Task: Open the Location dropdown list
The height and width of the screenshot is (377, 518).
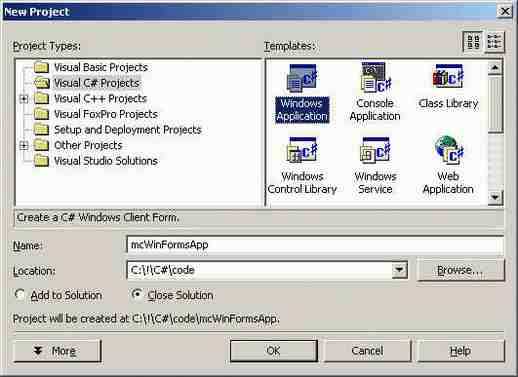Action: [399, 270]
